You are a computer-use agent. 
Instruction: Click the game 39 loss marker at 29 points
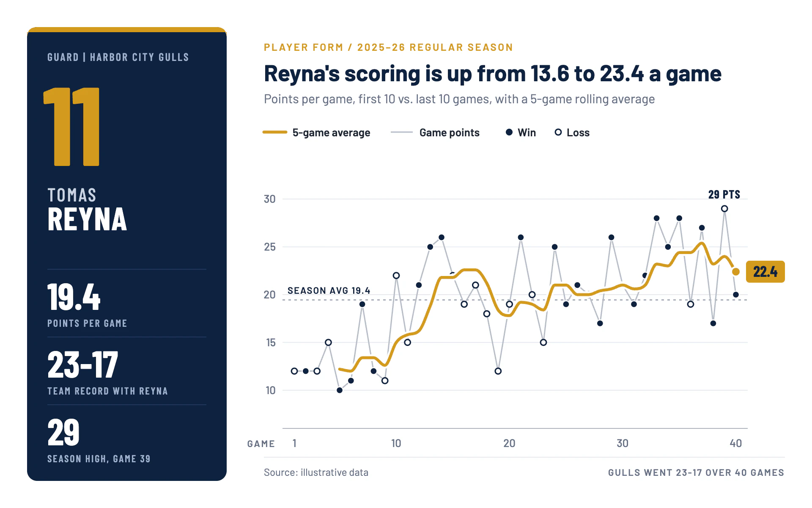coord(724,209)
